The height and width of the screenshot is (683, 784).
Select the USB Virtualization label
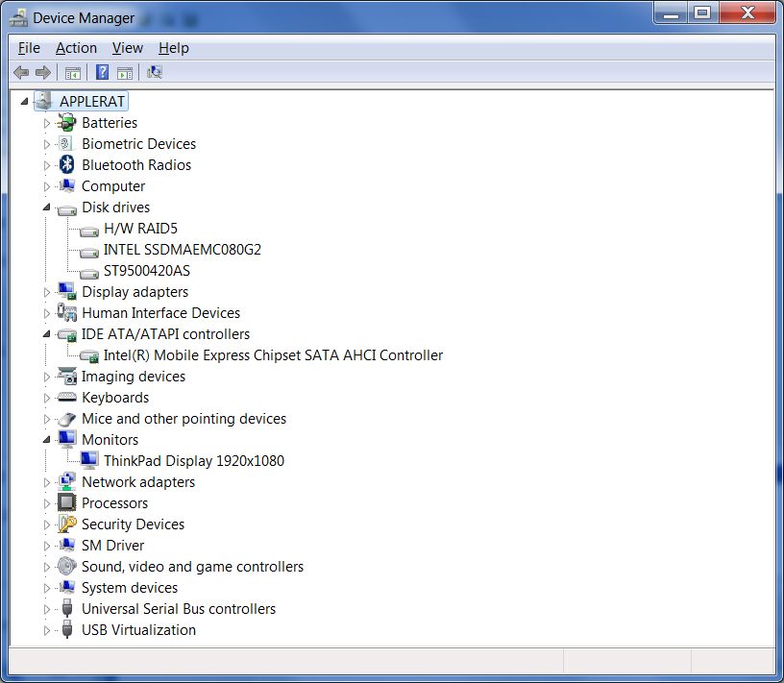tap(138, 630)
